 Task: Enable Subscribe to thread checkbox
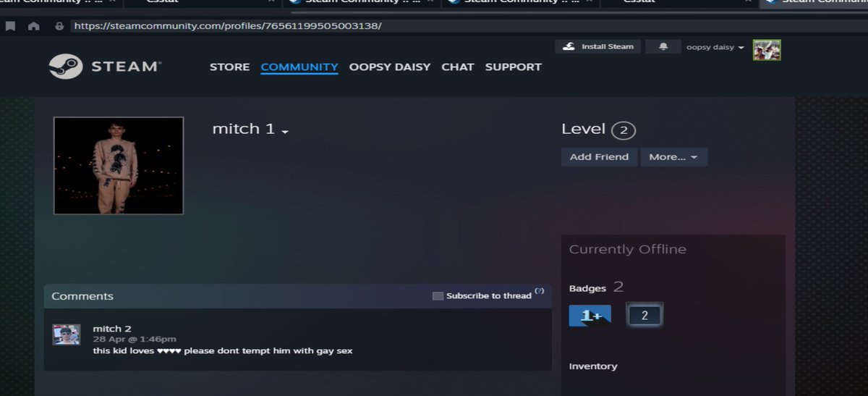coord(438,296)
